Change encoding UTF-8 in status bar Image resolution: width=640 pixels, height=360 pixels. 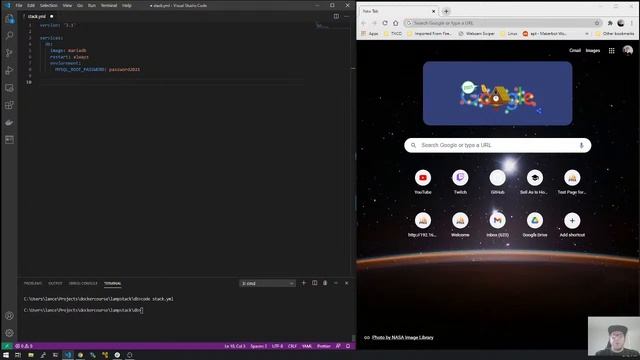(x=277, y=346)
